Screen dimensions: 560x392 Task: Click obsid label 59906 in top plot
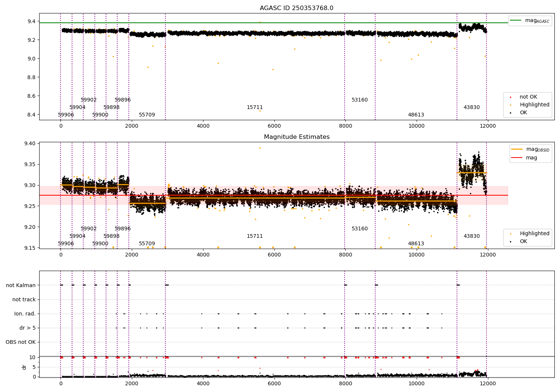pos(66,115)
